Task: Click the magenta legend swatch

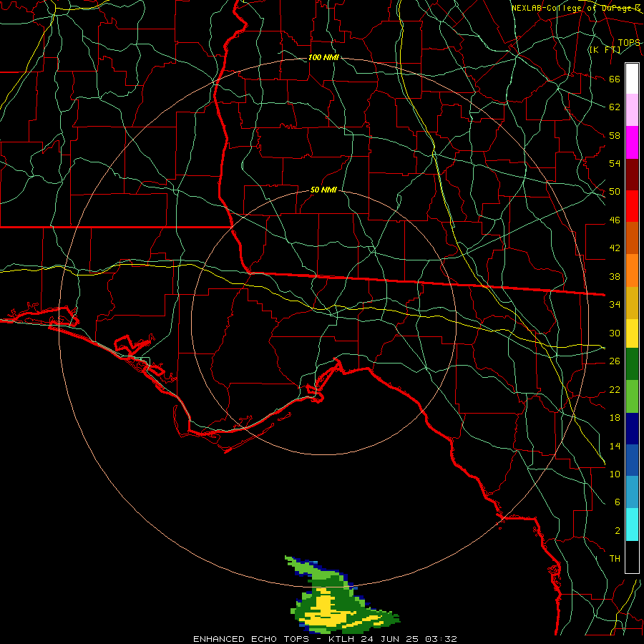Action: (x=632, y=142)
